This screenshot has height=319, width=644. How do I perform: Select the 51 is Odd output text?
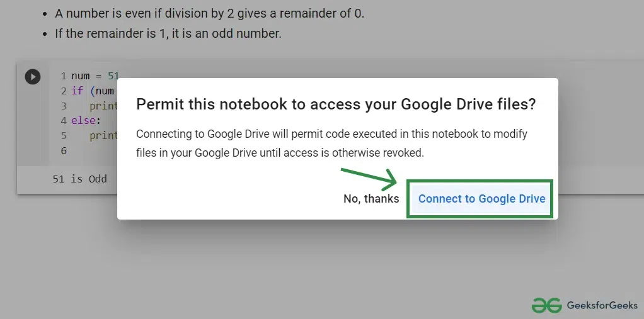pyautogui.click(x=79, y=179)
